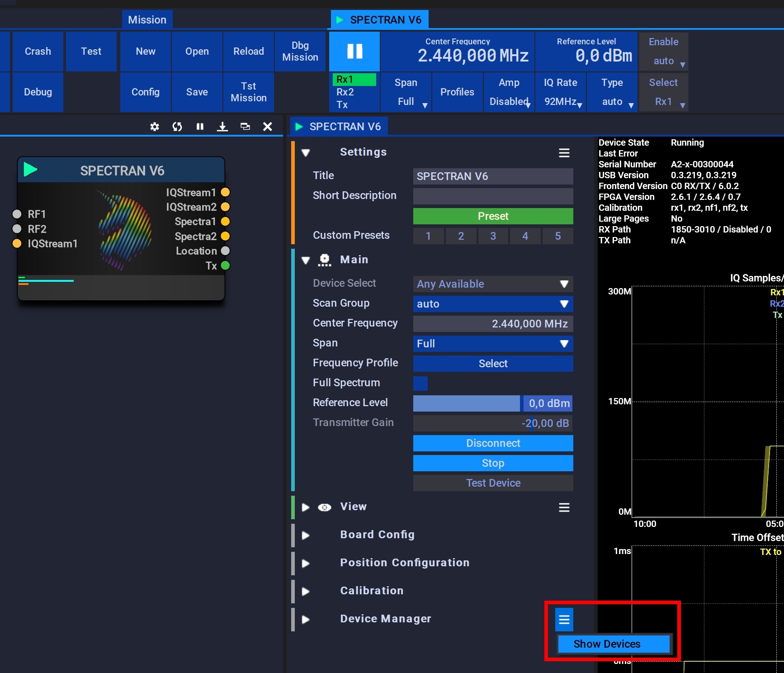Pause the SPECTRAN V6 stream in top toolbar

pos(354,51)
